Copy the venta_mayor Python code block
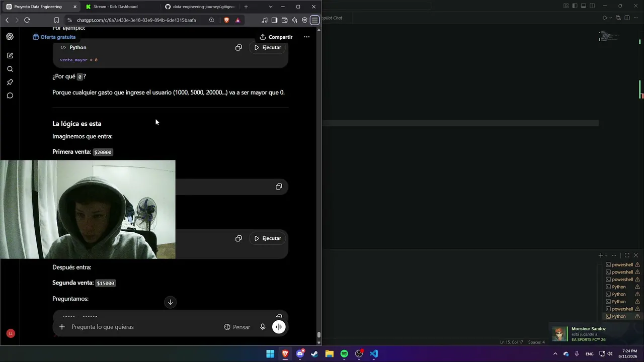The width and height of the screenshot is (644, 362). [238, 47]
